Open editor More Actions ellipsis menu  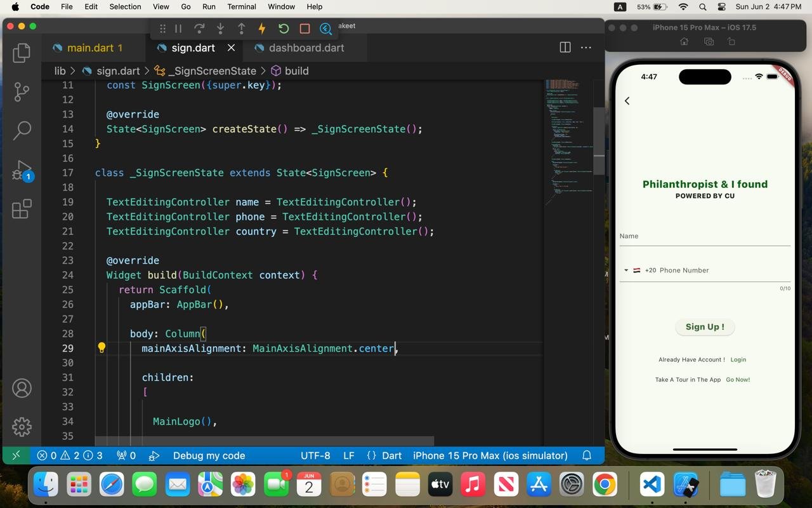pos(586,48)
